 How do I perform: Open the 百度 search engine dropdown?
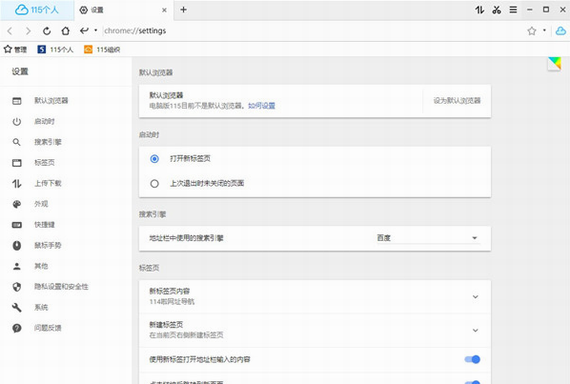(x=428, y=238)
